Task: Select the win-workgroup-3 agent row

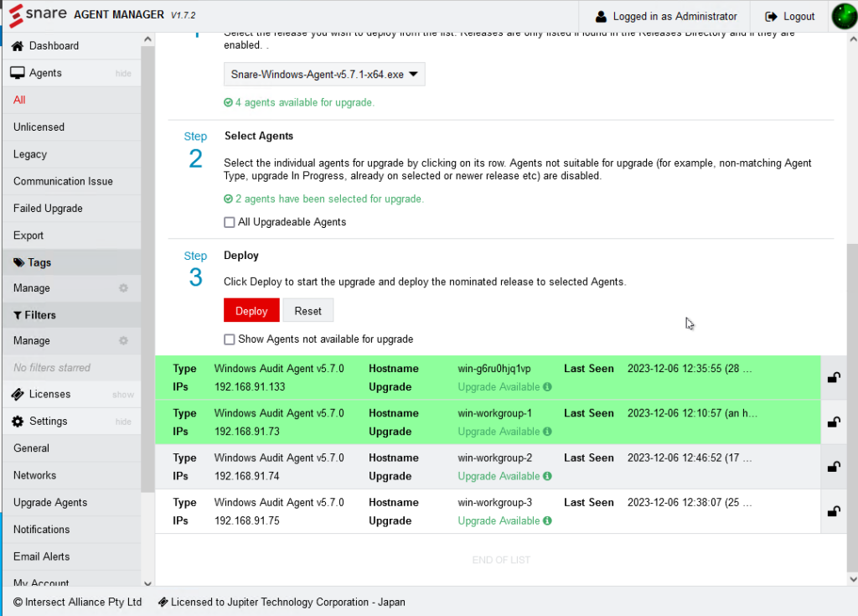Action: [488, 511]
